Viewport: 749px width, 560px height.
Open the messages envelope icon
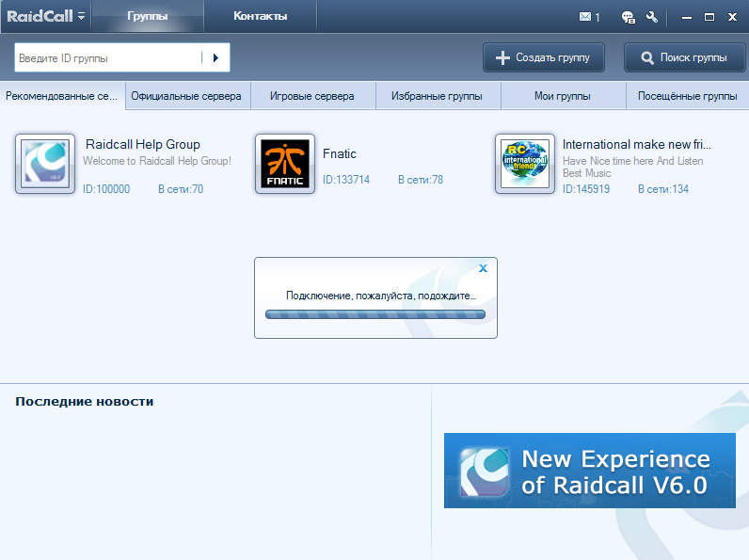(584, 17)
